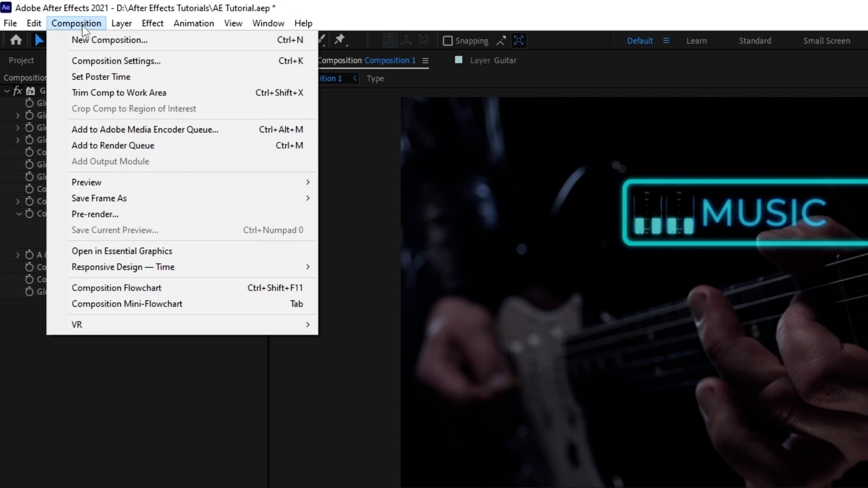868x488 pixels.
Task: Click the back chevron beside the composition name
Action: point(355,78)
